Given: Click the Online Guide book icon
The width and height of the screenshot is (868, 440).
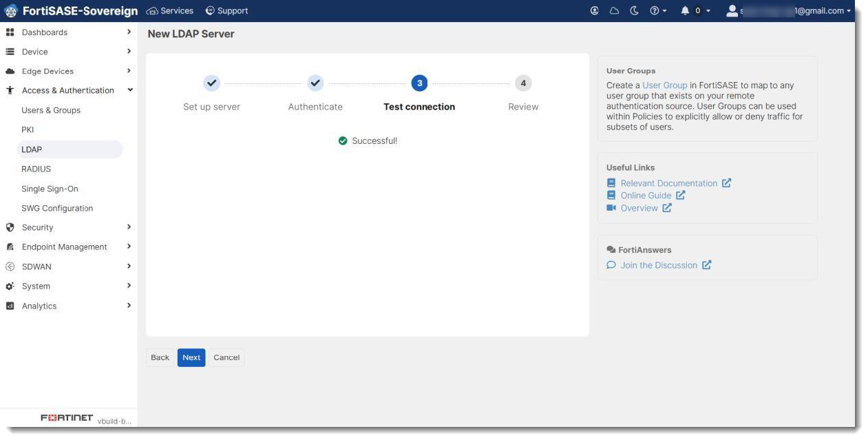Looking at the screenshot, I should point(611,196).
